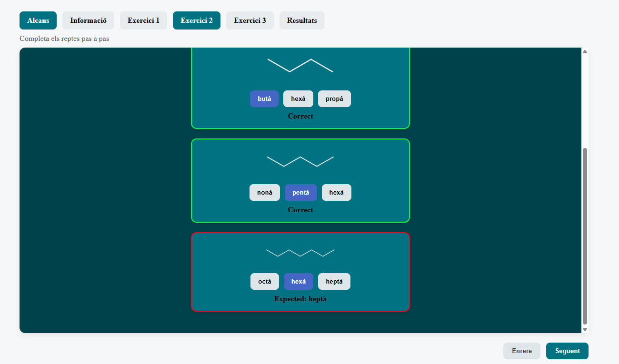
Task: Click the Següent next button
Action: pyautogui.click(x=567, y=351)
